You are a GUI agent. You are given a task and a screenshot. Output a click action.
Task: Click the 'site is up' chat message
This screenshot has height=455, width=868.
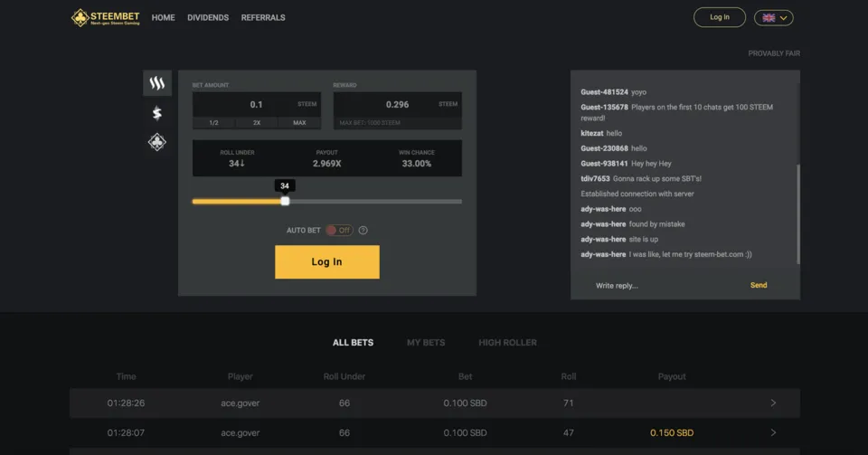click(643, 239)
